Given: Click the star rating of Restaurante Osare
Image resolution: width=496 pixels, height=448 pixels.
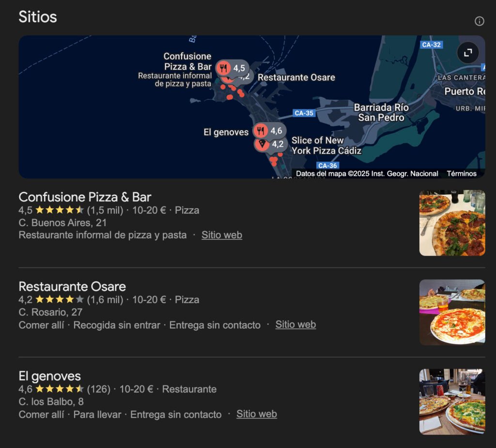Looking at the screenshot, I should click(60, 300).
